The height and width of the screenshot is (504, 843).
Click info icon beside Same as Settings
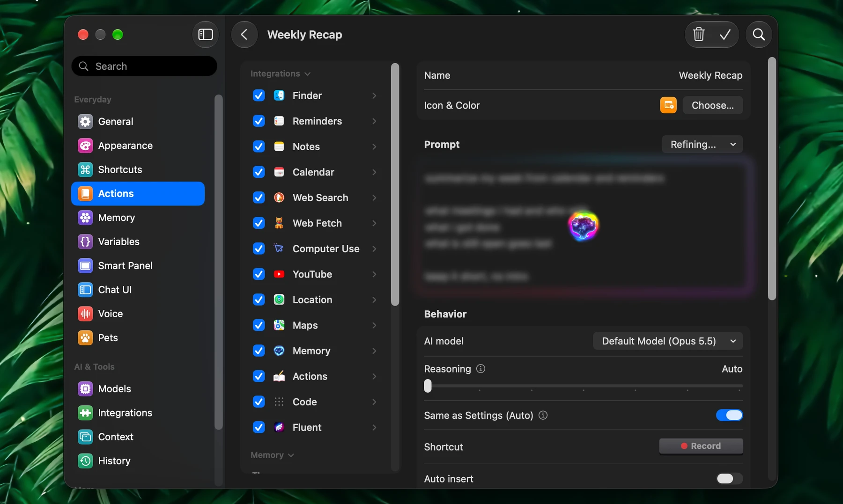tap(543, 415)
